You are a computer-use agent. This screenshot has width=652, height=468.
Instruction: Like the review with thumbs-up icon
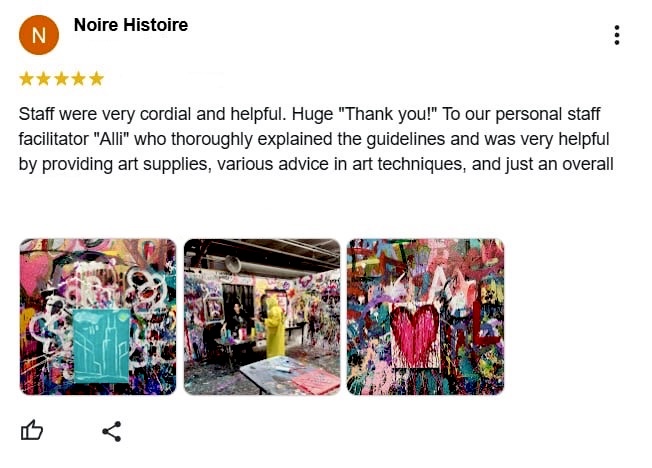tap(32, 431)
